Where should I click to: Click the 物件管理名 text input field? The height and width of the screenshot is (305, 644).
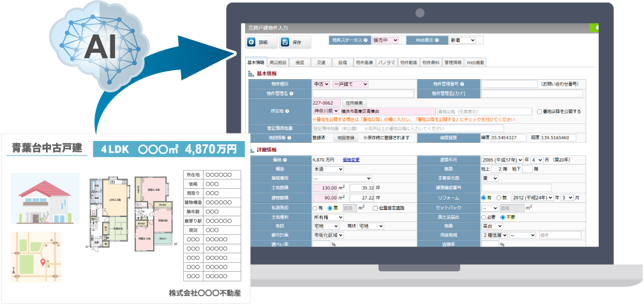(x=362, y=93)
